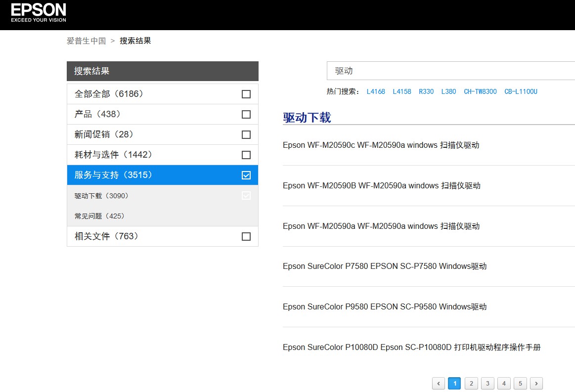The height and width of the screenshot is (392, 575).
Task: Check the 产品 category checkbox
Action: tap(246, 114)
